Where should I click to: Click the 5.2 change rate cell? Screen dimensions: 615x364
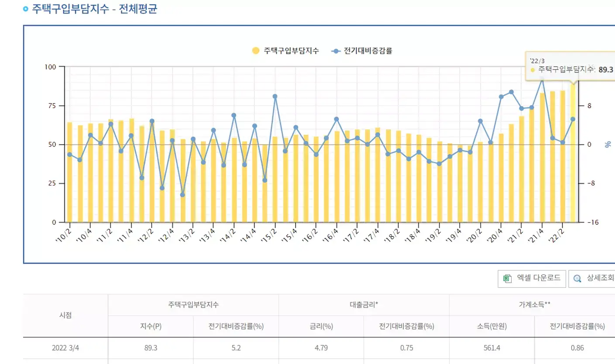(236, 348)
